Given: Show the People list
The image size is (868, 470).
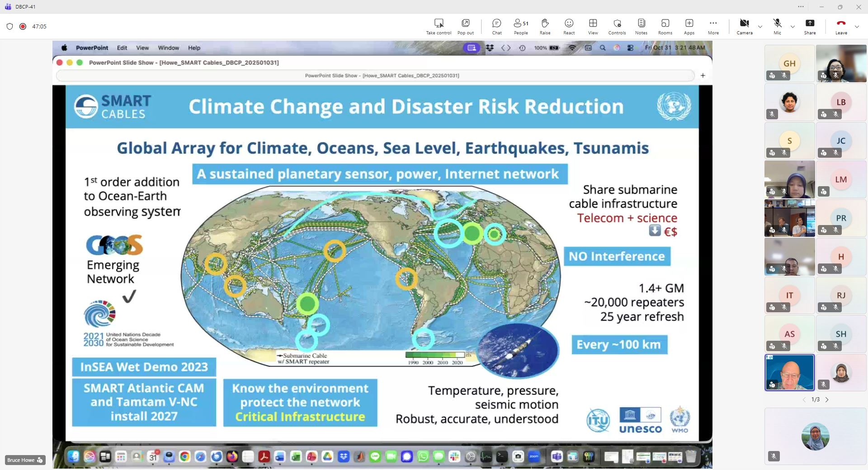Looking at the screenshot, I should click(x=521, y=26).
